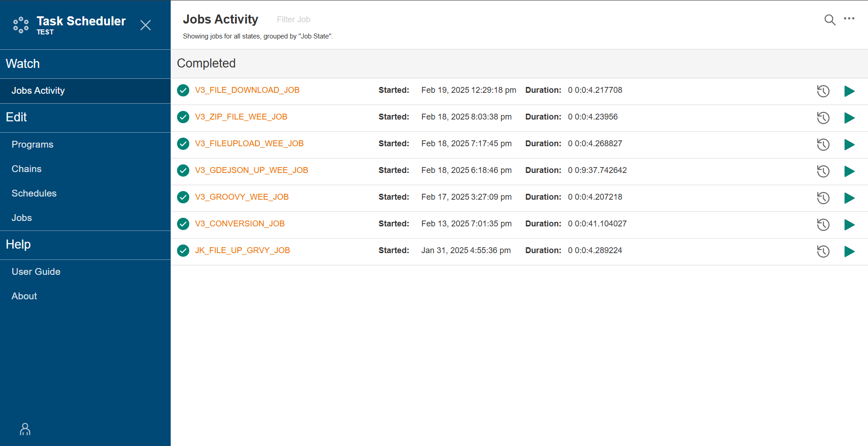Image resolution: width=868 pixels, height=446 pixels.
Task: Run JK_FILE_UP_GRVY_JOB with play button
Action: click(x=849, y=251)
